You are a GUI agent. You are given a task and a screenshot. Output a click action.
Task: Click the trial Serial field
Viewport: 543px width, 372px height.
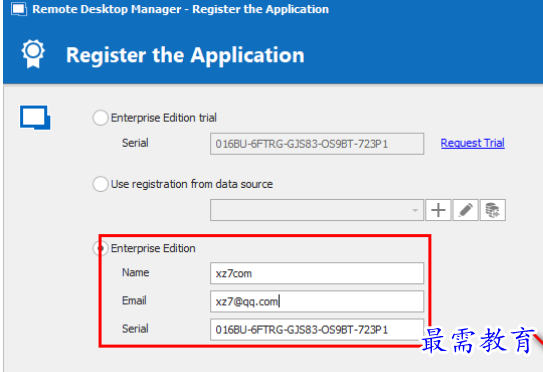point(317,144)
